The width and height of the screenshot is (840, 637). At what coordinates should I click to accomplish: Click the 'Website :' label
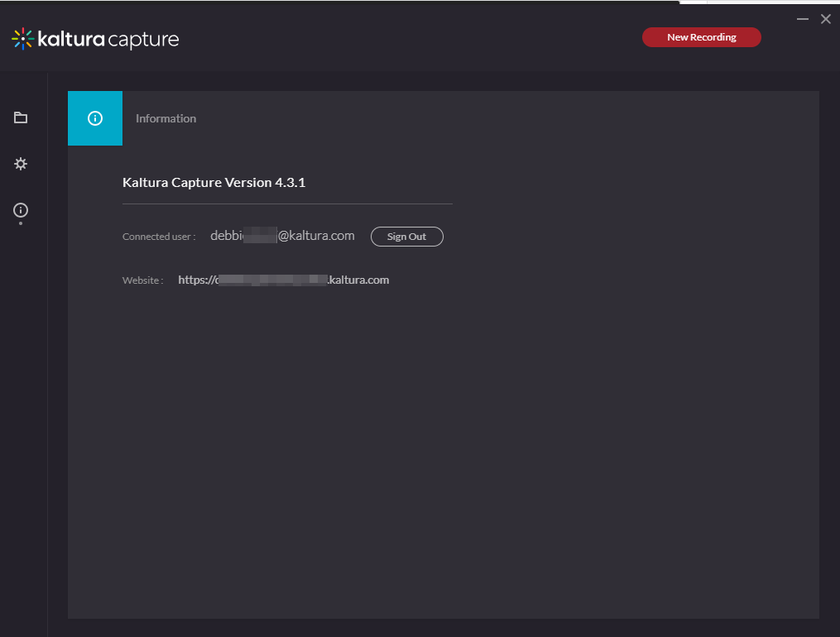[x=143, y=280]
